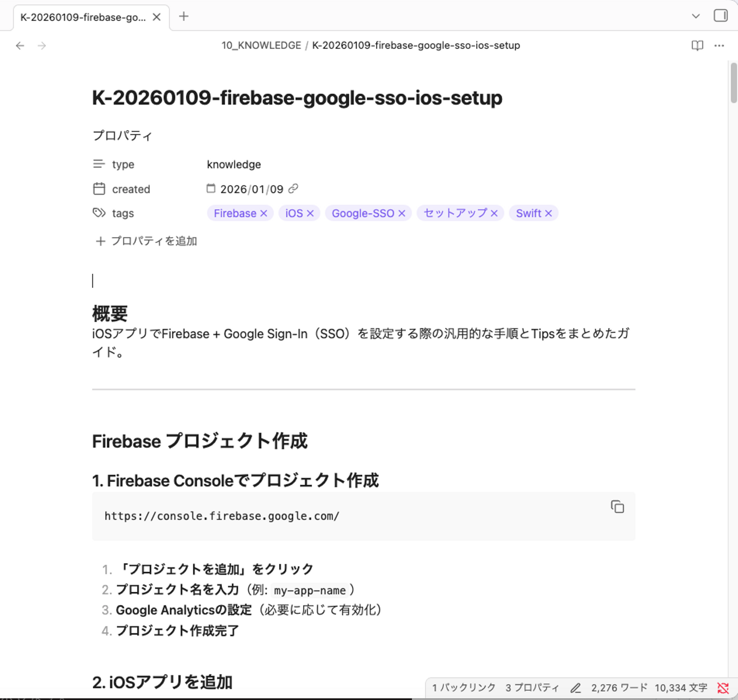This screenshot has height=700, width=738.
Task: Click list item Google Analyticsの設定
Action: tap(184, 610)
